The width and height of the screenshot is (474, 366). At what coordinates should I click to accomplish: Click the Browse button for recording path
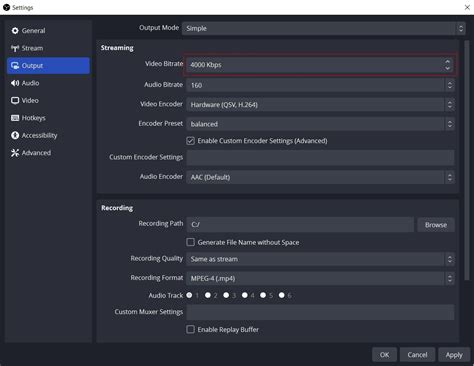(436, 225)
